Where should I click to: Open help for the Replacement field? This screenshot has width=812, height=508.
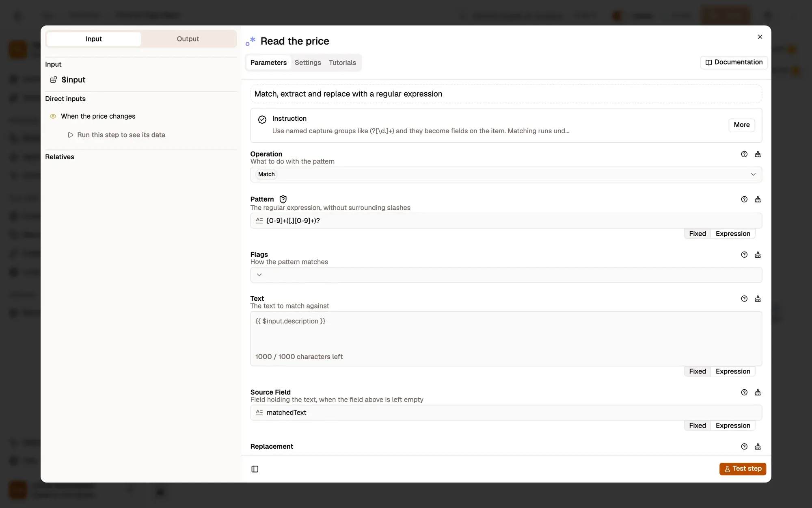click(744, 447)
